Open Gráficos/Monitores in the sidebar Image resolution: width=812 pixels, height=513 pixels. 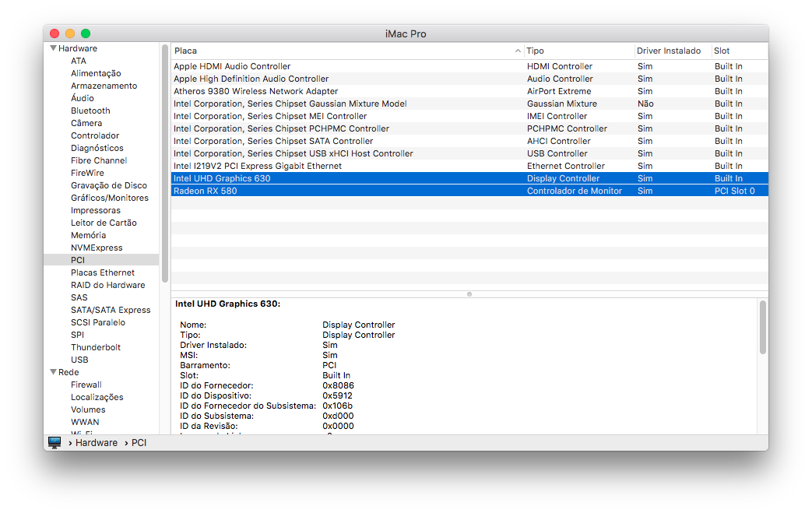pos(109,198)
